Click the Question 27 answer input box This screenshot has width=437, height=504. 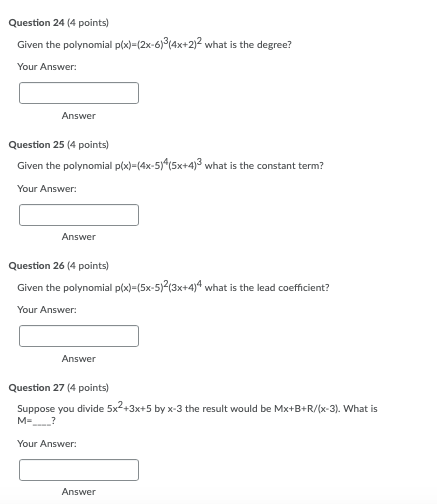tap(79, 470)
